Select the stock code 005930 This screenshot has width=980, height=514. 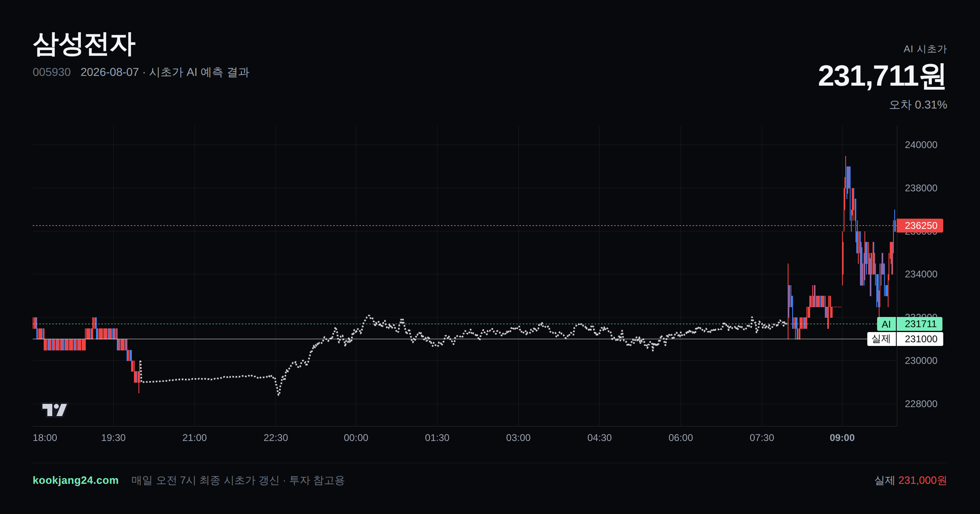51,72
